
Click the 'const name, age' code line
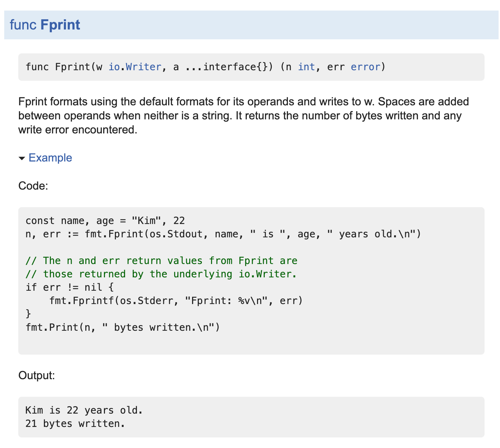(x=105, y=220)
